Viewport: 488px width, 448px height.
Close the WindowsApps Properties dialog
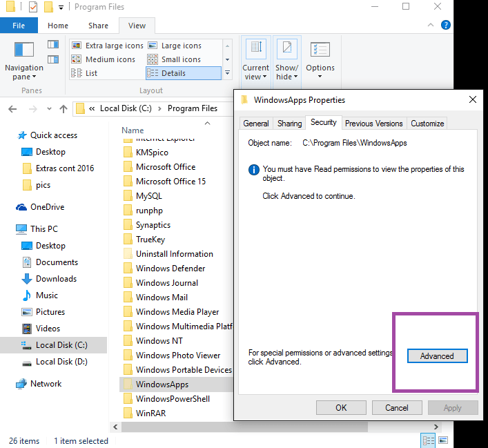[473, 99]
